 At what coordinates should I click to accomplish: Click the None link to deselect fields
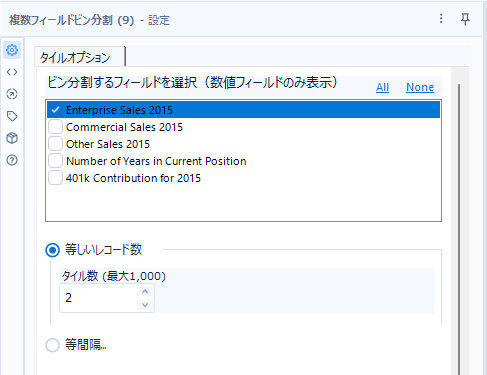pyautogui.click(x=420, y=87)
